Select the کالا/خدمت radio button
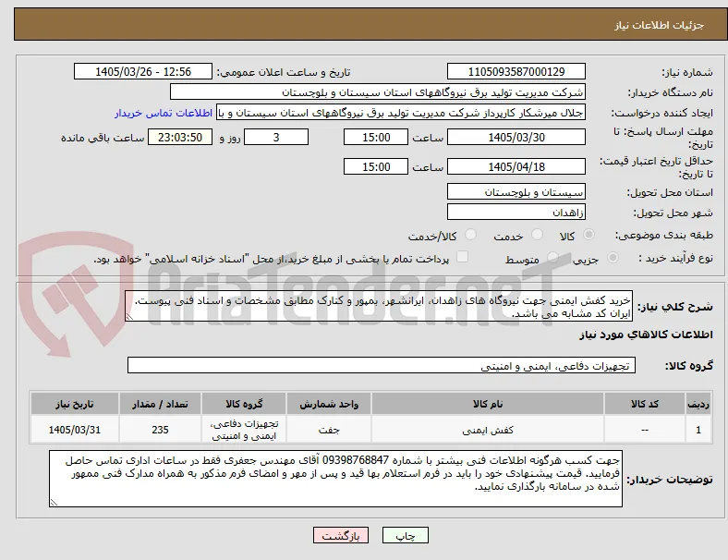 [471, 235]
